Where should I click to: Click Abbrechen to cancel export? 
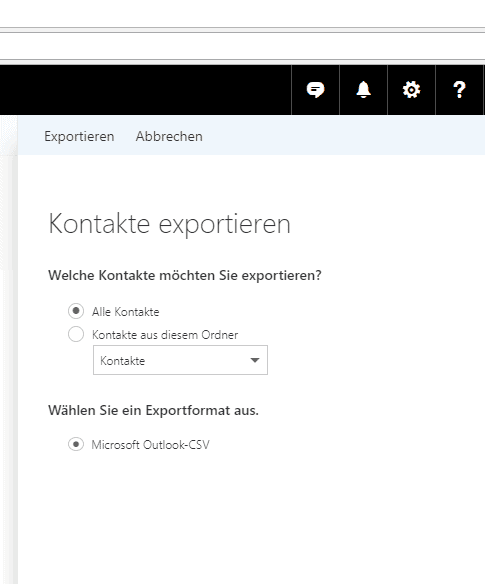click(169, 136)
